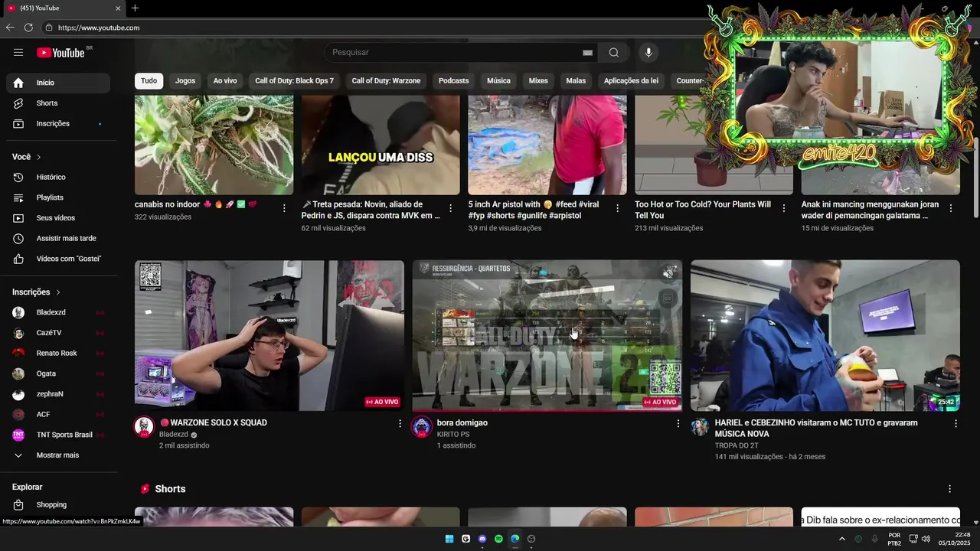Open options for the 5 inch Ar pistol video
980x551 pixels.
click(x=618, y=208)
